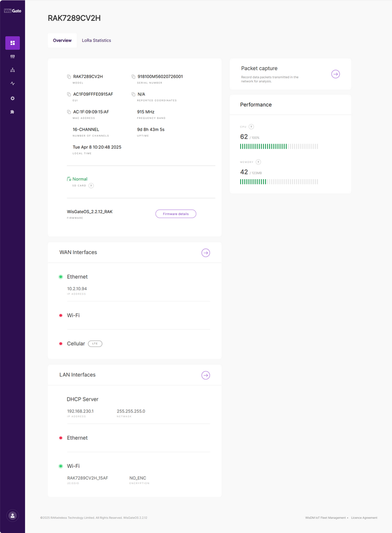
Task: Click the firmware WisGateOS_2.2.12_RAK text
Action: coord(90,212)
